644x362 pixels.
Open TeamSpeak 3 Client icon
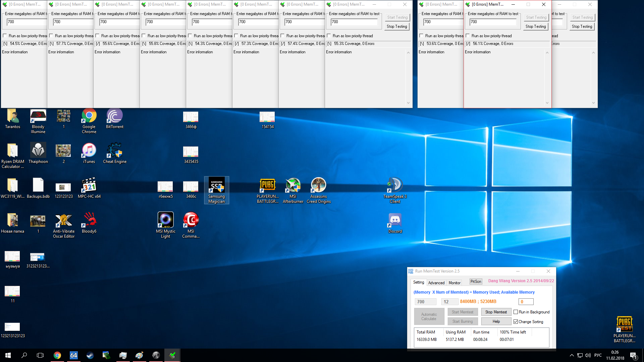pyautogui.click(x=395, y=185)
